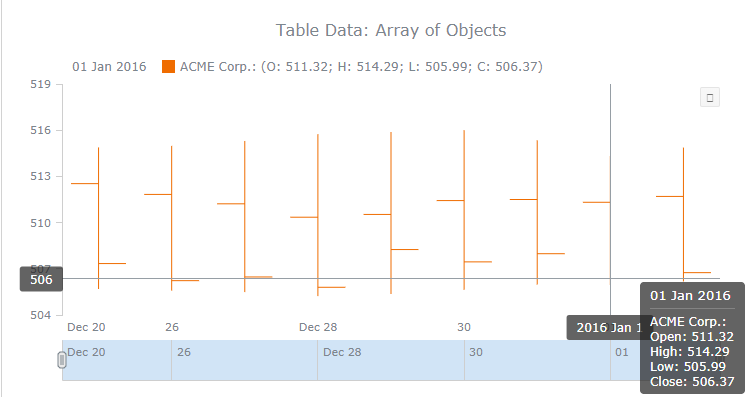
Task: Click the Dec 28 label in the scroller
Action: [x=342, y=352]
